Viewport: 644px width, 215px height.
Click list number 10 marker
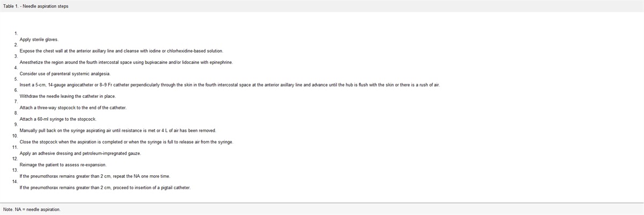(x=15, y=136)
